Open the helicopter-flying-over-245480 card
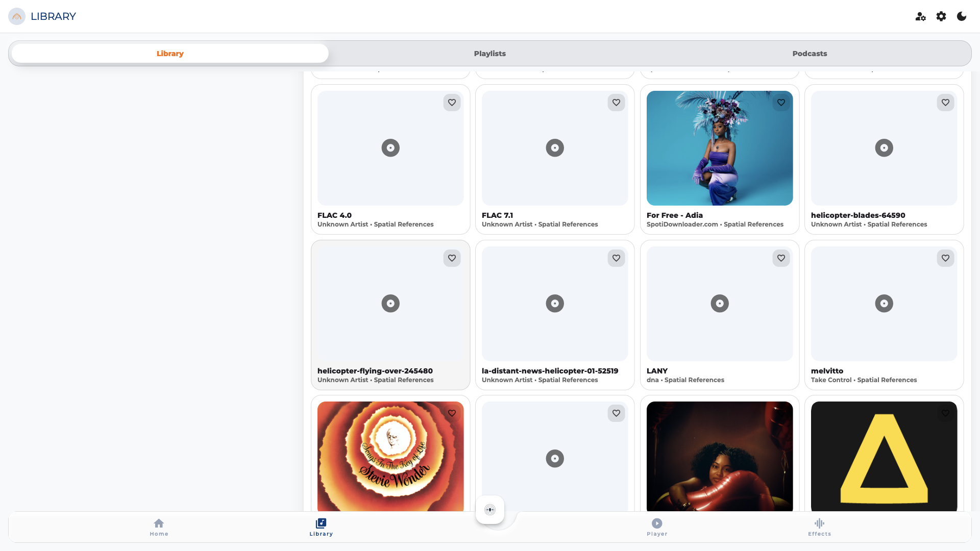The image size is (980, 551). pyautogui.click(x=390, y=315)
